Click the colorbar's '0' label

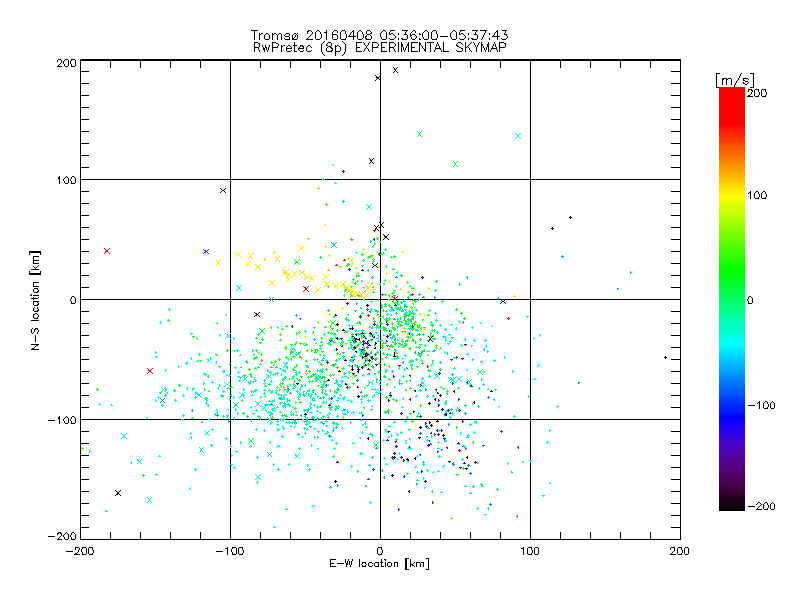[750, 301]
